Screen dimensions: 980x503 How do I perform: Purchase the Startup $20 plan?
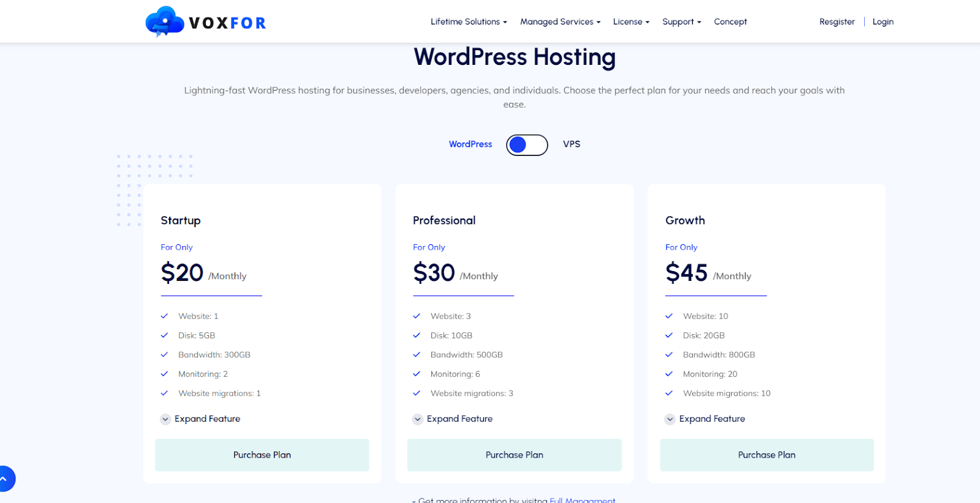pos(262,455)
